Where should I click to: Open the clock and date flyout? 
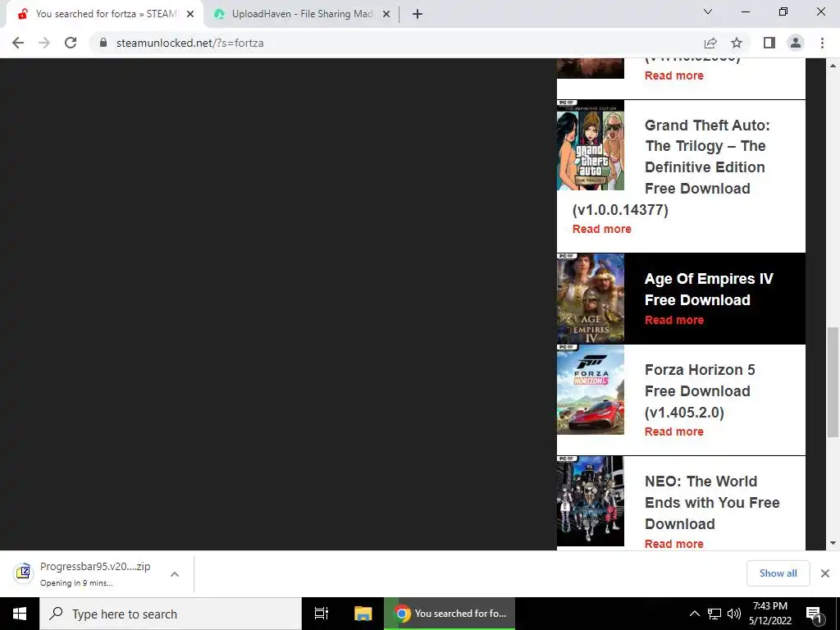(770, 614)
